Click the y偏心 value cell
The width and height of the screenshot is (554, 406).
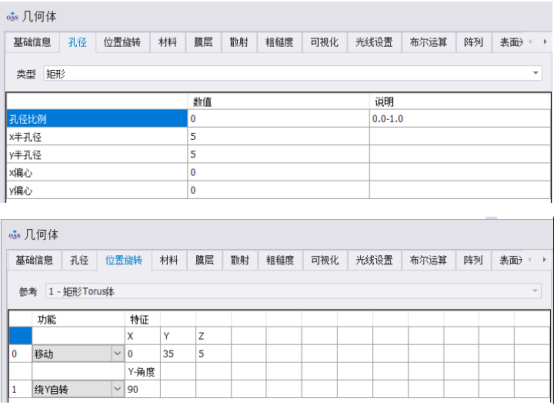pyautogui.click(x=278, y=190)
